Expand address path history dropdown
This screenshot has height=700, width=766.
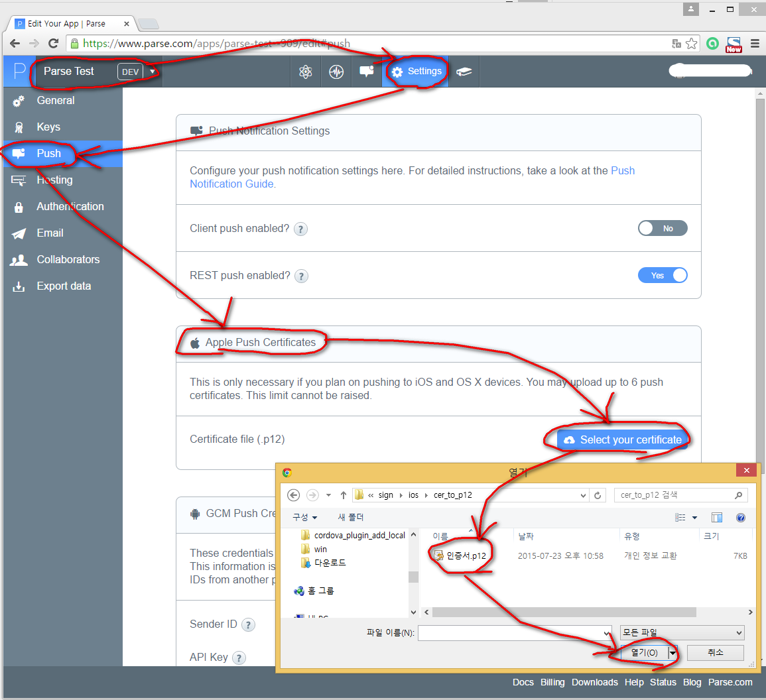pyautogui.click(x=583, y=495)
